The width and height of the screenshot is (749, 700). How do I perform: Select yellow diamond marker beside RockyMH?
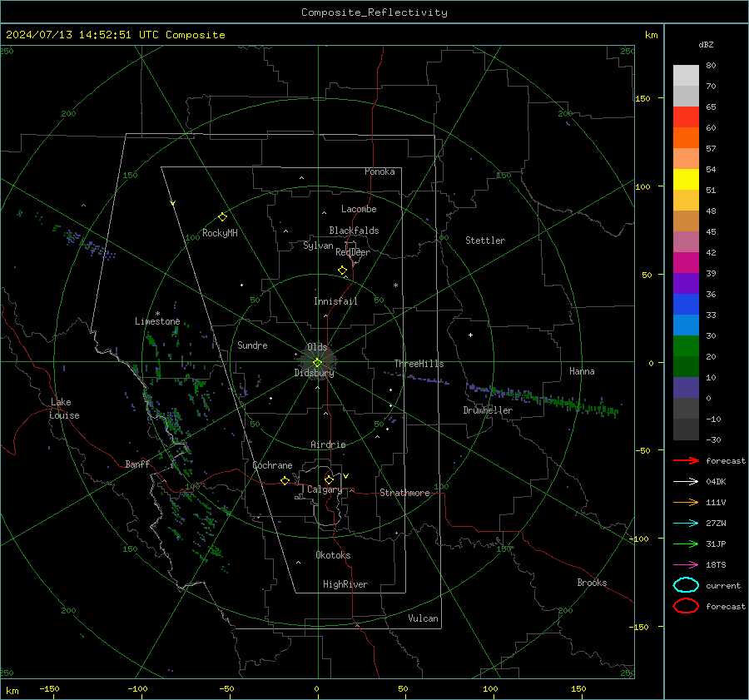pyautogui.click(x=222, y=217)
